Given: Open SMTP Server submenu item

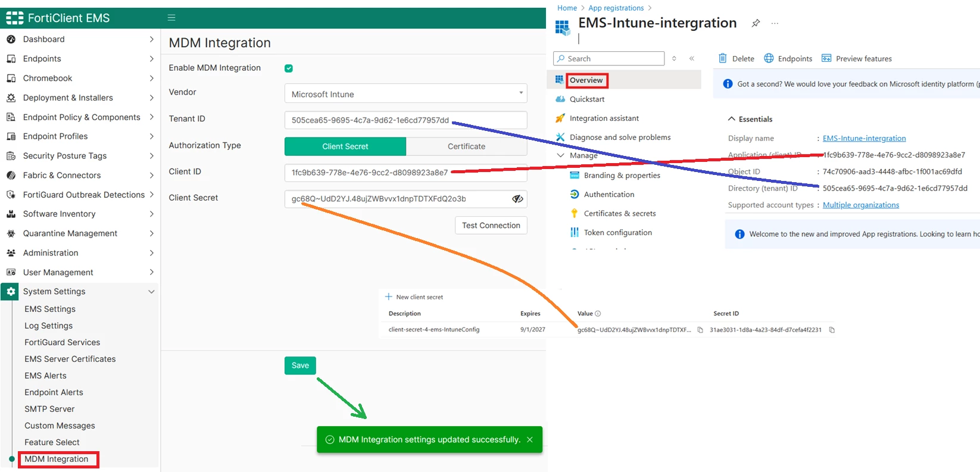Looking at the screenshot, I should [x=49, y=409].
